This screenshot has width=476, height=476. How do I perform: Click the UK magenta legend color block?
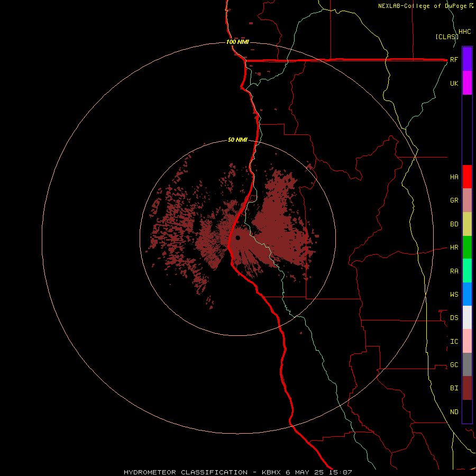467,83
